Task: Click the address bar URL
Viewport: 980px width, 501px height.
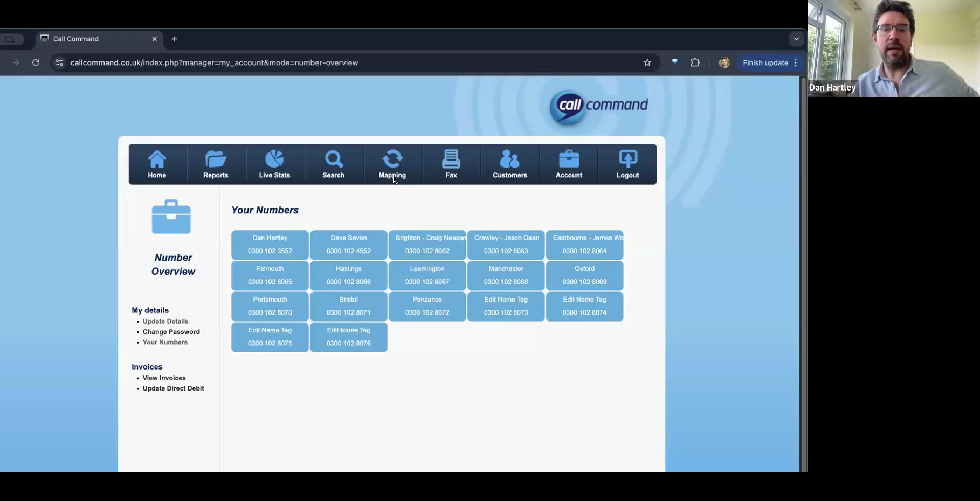Action: coord(214,62)
